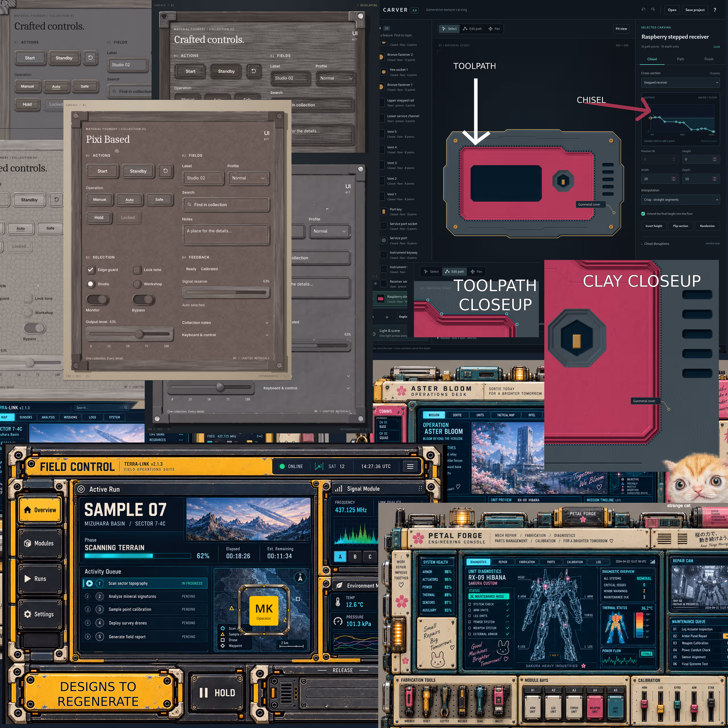Pick the WELDER tool in Petal Forge
Screen dimensions: 728x728
tap(462, 702)
